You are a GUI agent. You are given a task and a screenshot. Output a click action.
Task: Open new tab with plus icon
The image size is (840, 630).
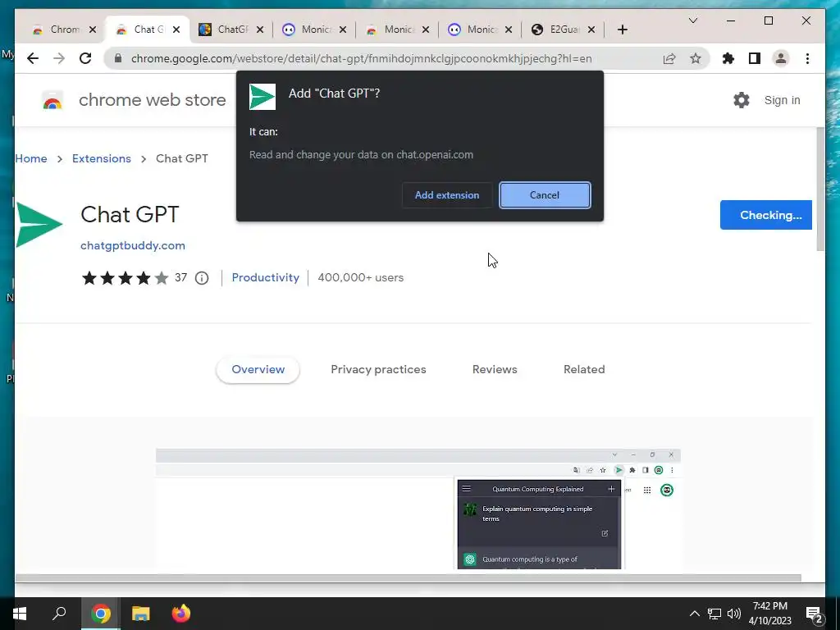click(x=622, y=30)
